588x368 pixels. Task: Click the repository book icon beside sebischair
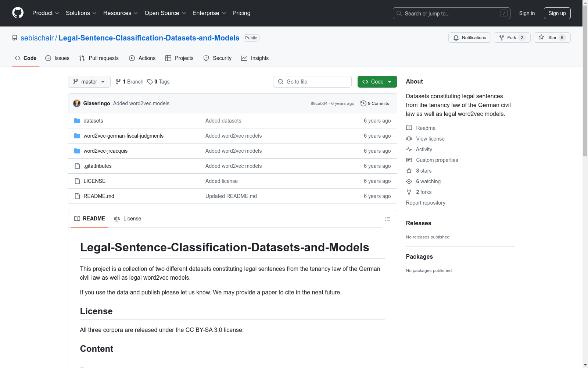pos(15,38)
